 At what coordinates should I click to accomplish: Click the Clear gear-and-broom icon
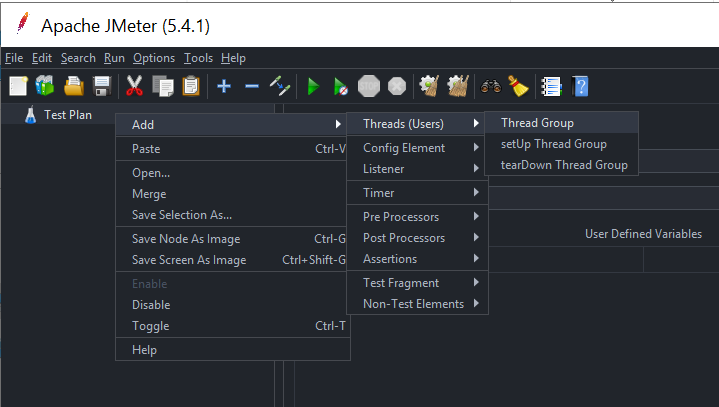coord(429,86)
